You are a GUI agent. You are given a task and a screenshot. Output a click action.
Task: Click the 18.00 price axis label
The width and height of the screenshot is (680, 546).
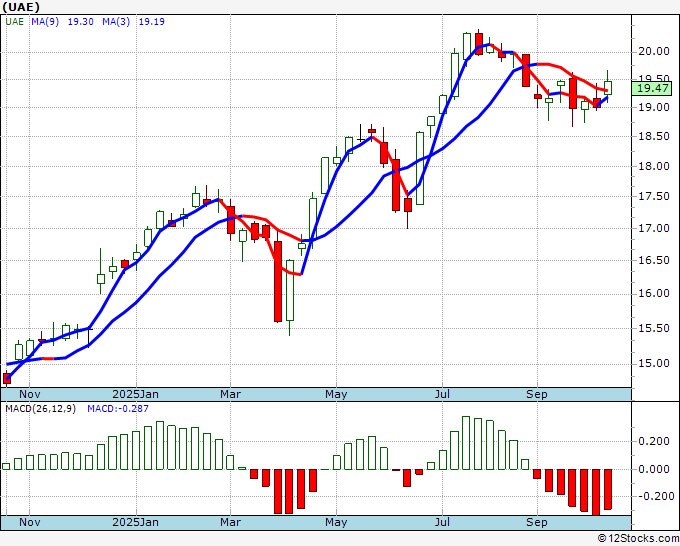coord(654,166)
